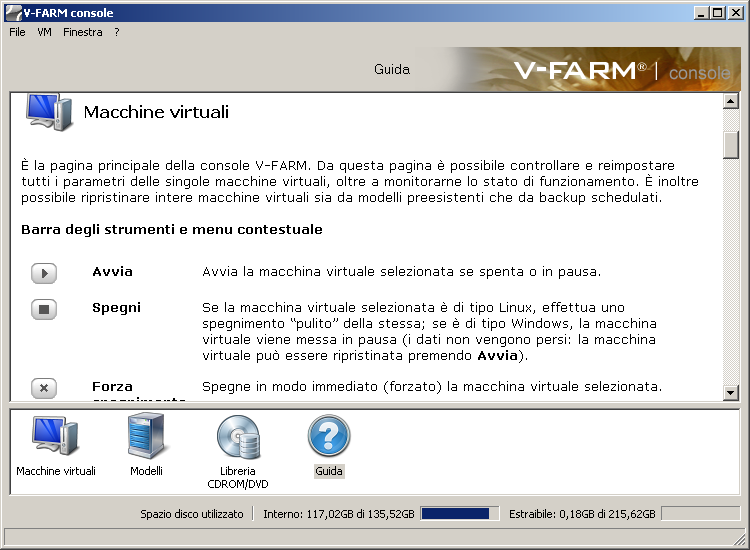
Task: Minimize the V-FARM console window
Action: pos(701,13)
